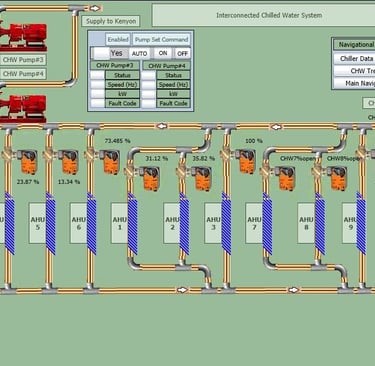The image size is (375, 366).
Task: Set pump command to OFF
Action: 182,53
